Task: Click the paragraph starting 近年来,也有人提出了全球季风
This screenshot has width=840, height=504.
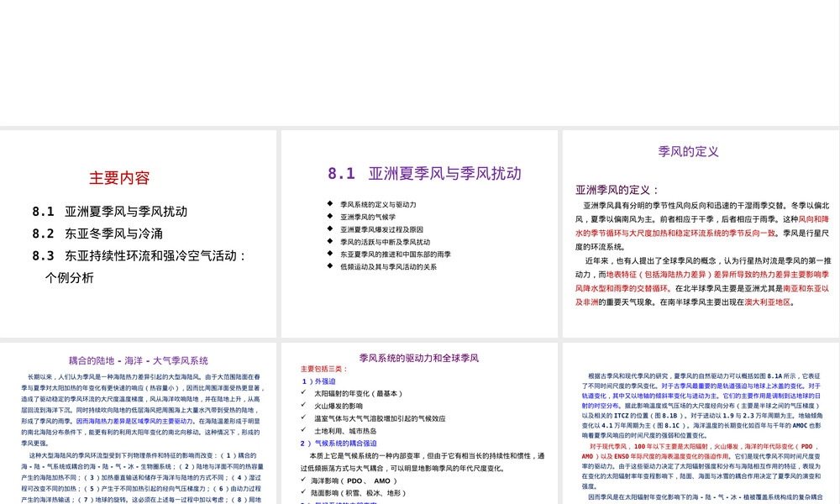Action: tap(702, 281)
